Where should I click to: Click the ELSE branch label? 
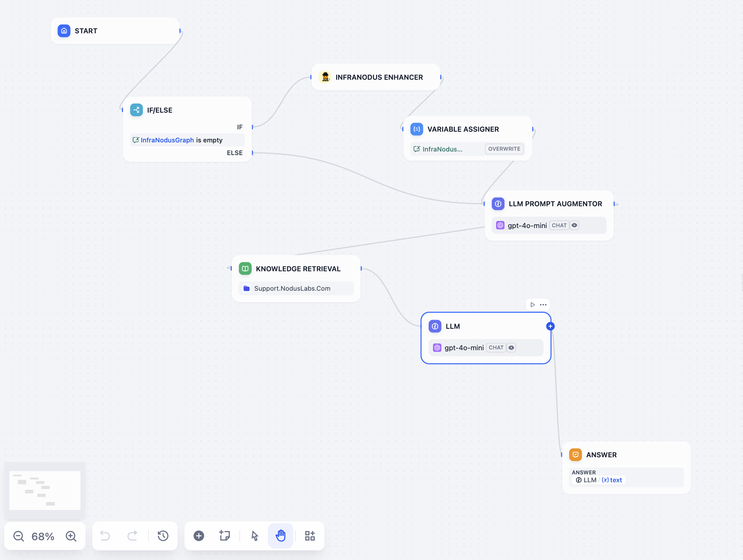point(235,153)
